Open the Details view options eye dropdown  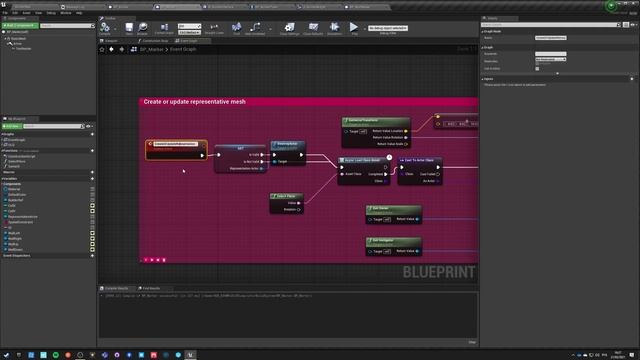tap(633, 25)
